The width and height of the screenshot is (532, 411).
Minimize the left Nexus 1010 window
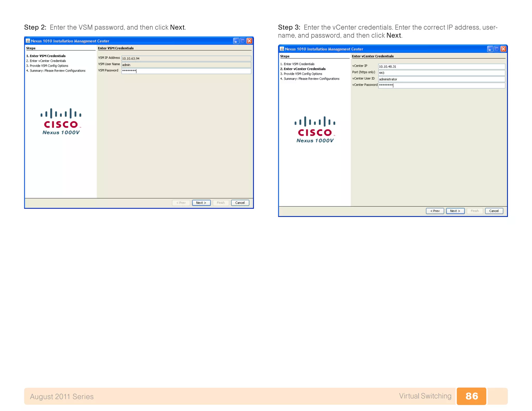point(236,41)
